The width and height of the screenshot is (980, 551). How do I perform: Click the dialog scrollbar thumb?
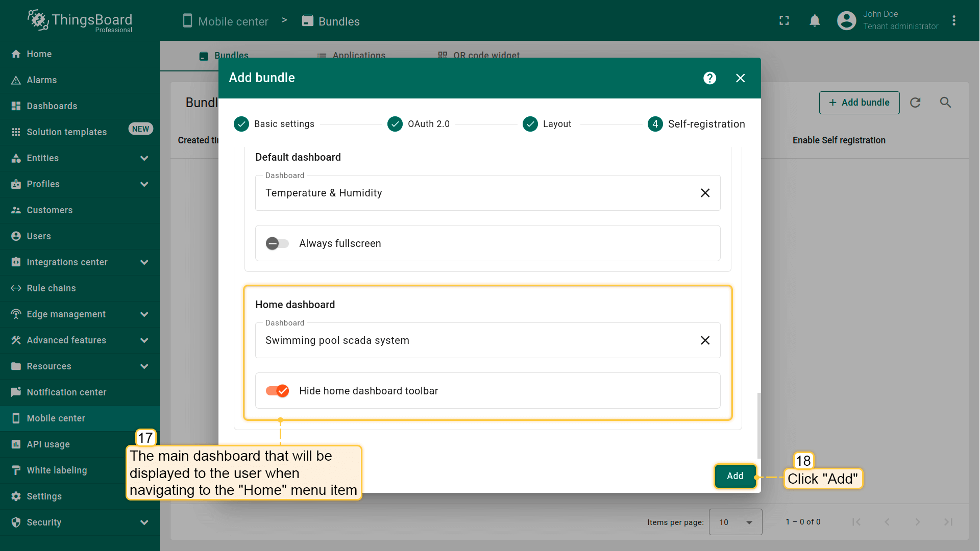(759, 425)
